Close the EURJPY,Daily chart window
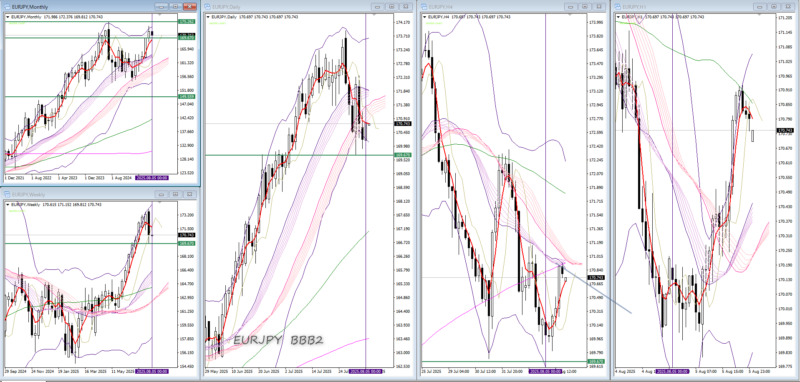Image resolution: width=800 pixels, height=382 pixels. tap(406, 7)
